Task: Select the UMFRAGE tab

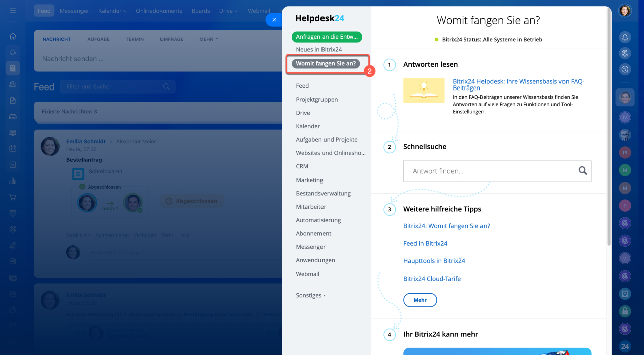Action: click(172, 39)
